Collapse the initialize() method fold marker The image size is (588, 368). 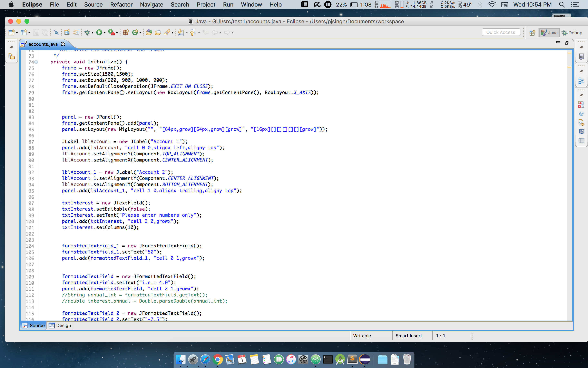pos(36,62)
